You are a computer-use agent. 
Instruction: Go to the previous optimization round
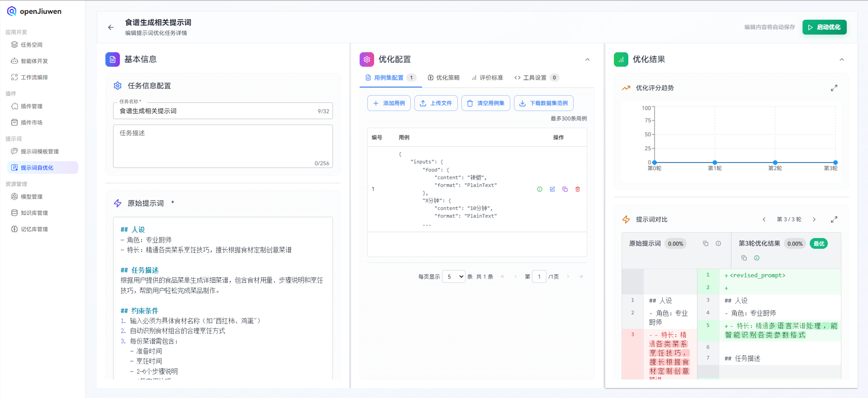pyautogui.click(x=764, y=220)
